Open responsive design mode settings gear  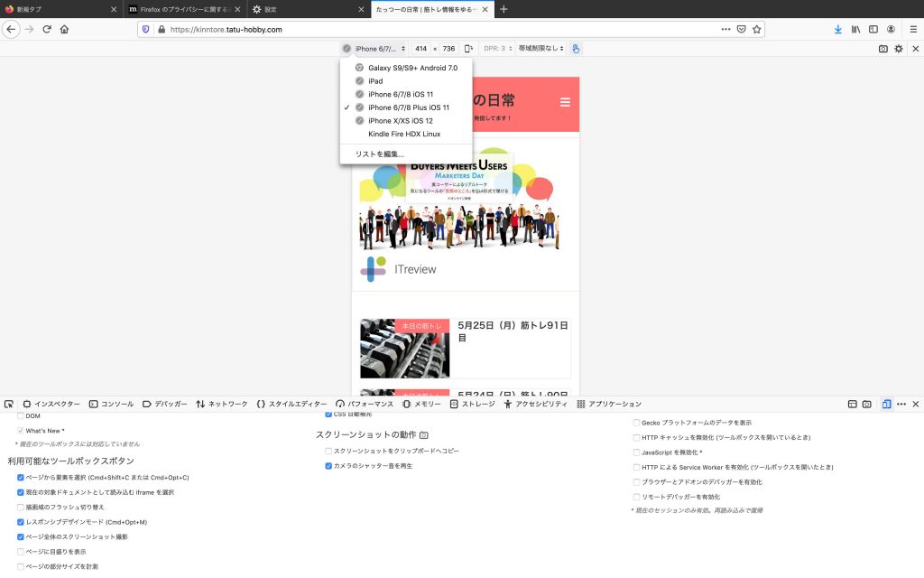click(898, 49)
